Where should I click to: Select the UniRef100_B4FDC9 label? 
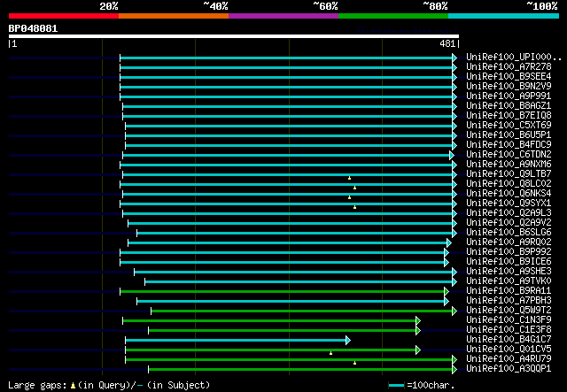[509, 145]
